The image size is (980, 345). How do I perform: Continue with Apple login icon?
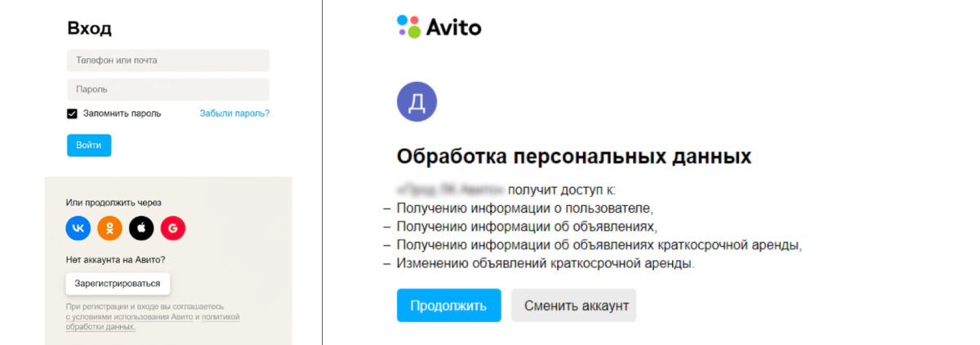coord(141,229)
